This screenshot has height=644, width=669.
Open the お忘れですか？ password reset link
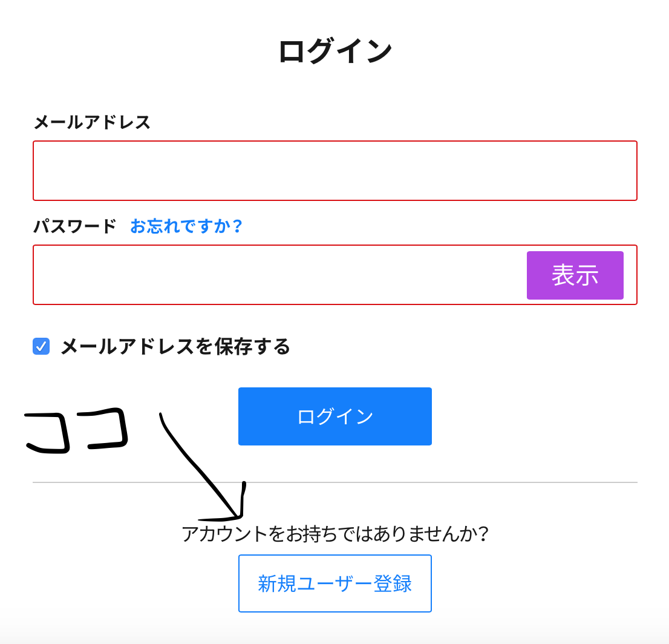click(186, 226)
